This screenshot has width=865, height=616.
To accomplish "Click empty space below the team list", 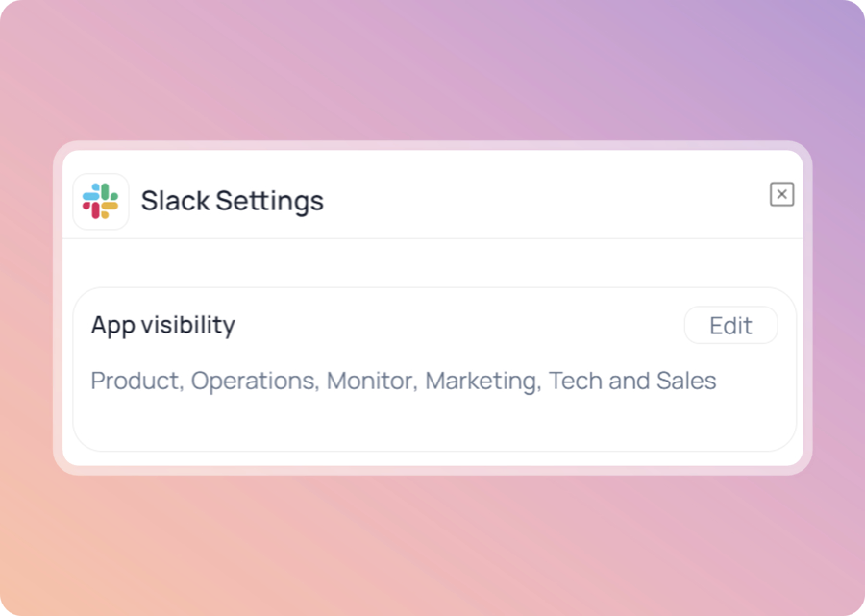I will [x=432, y=423].
